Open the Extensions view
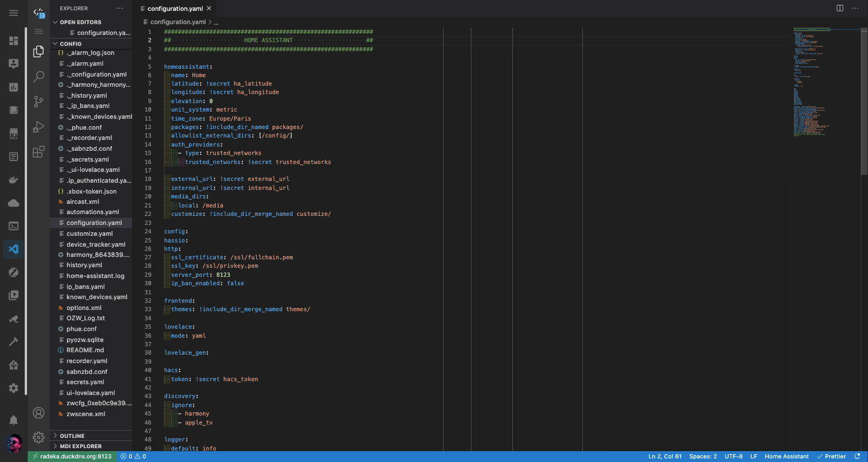 [39, 152]
